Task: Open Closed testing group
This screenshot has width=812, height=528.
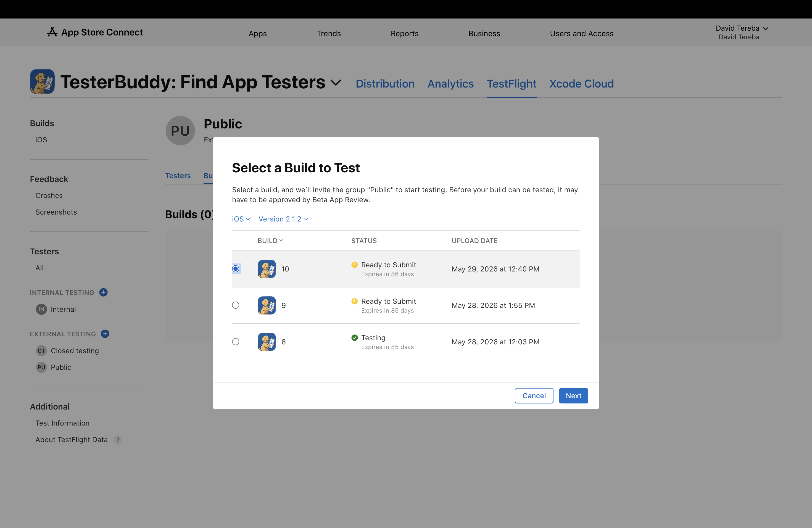Action: tap(75, 351)
